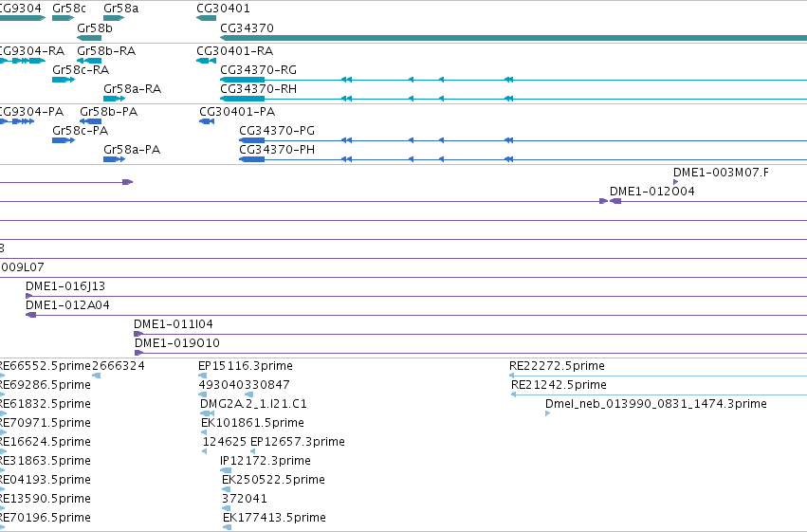Select the Gr58a-RA transcript label
807x532 pixels.
[x=132, y=89]
